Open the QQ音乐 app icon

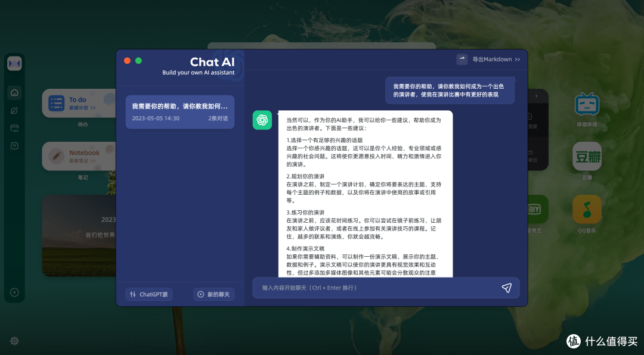587,210
